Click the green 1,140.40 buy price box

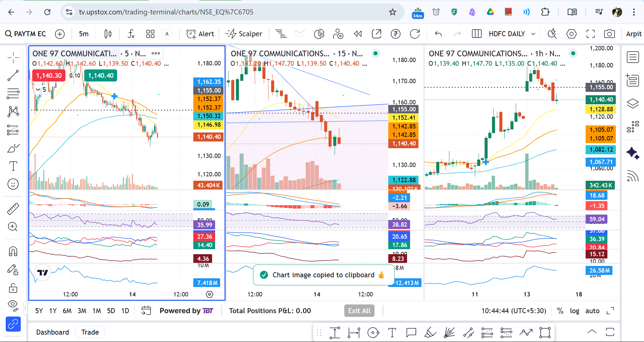point(101,75)
